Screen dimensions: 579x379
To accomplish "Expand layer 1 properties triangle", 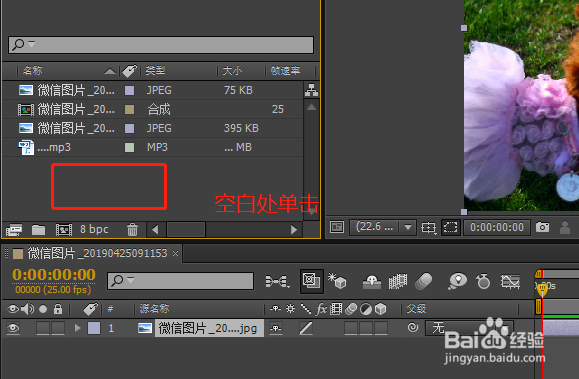I will point(77,328).
